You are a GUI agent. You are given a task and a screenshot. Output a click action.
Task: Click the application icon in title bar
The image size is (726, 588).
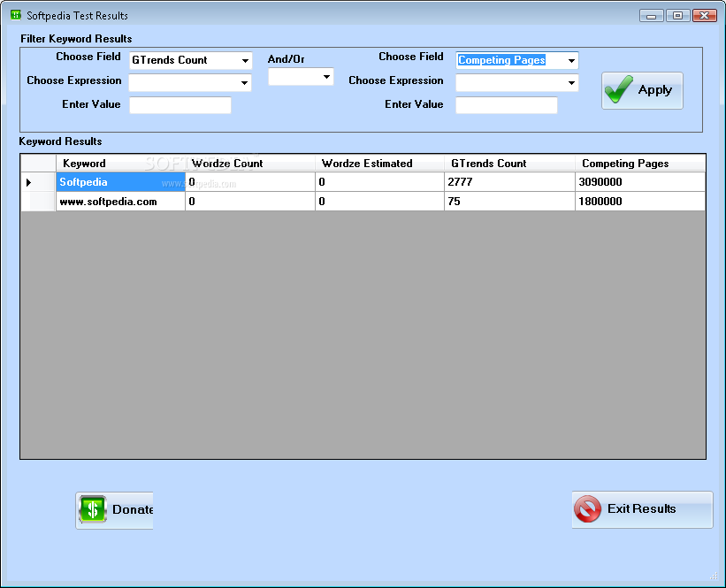point(16,15)
